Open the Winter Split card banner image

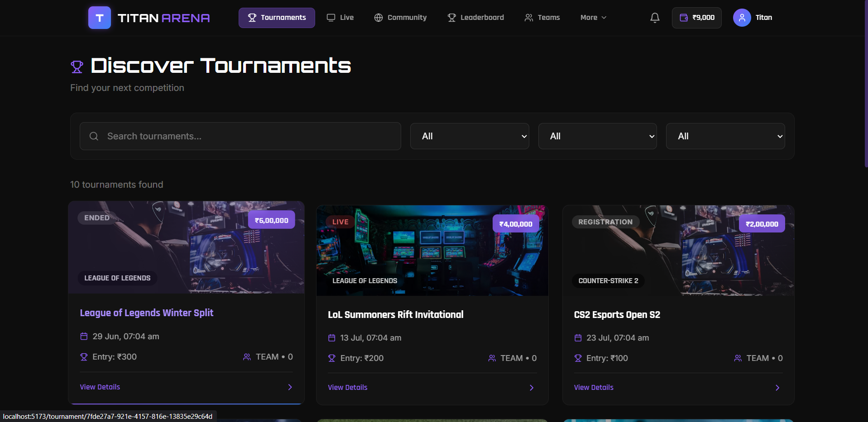(186, 247)
